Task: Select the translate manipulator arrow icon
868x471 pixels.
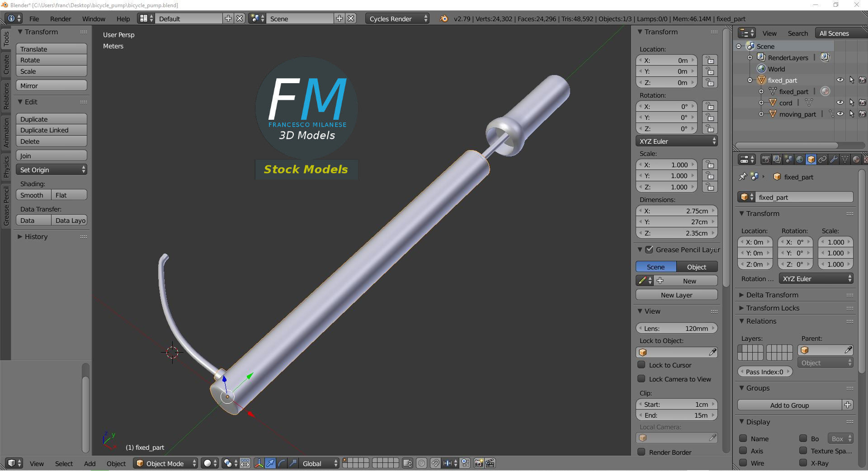Action: point(270,463)
